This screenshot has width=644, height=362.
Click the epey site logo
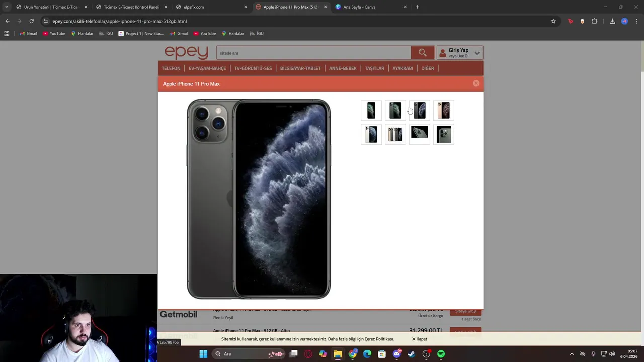point(186,52)
